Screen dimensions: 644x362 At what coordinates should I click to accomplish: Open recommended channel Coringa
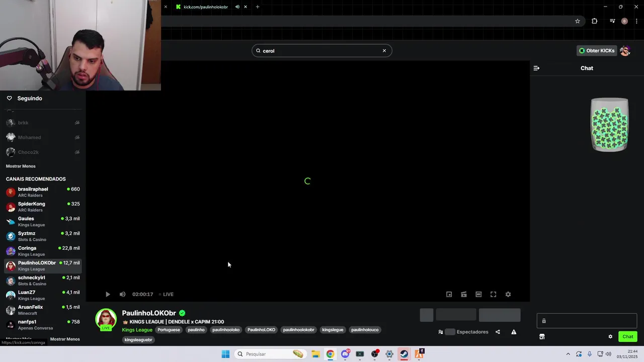43,251
